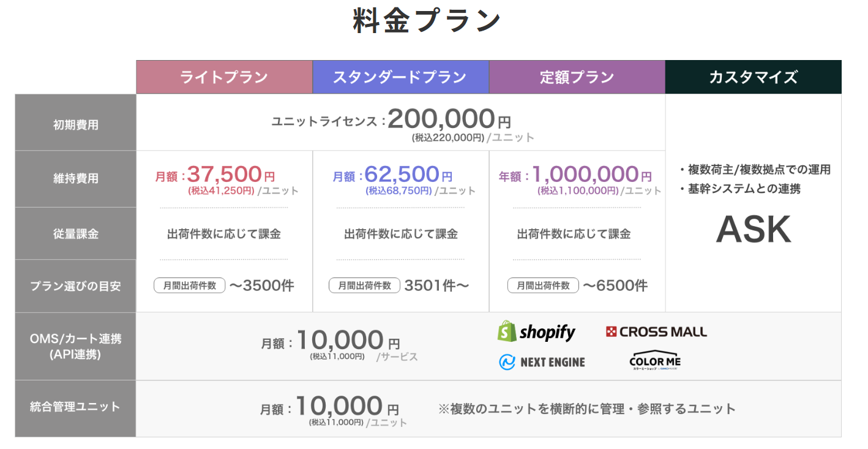Click the 年額 1,000,000円 flat-rate price

577,175
